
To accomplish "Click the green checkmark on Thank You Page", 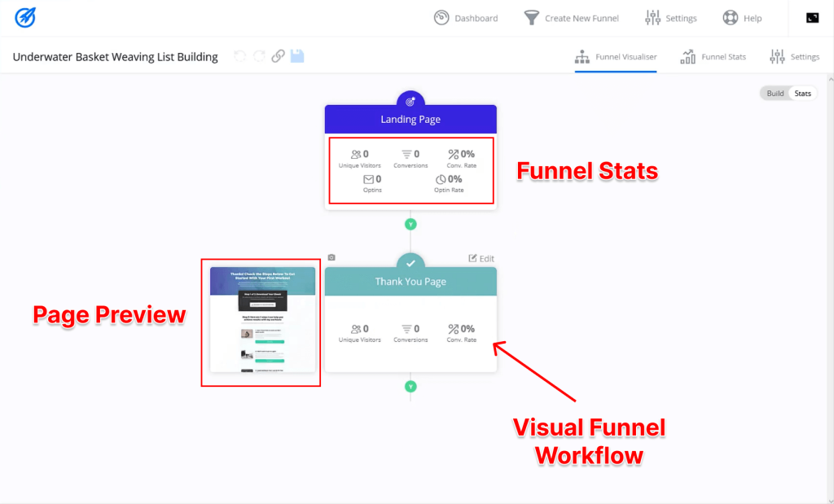I will (x=410, y=262).
